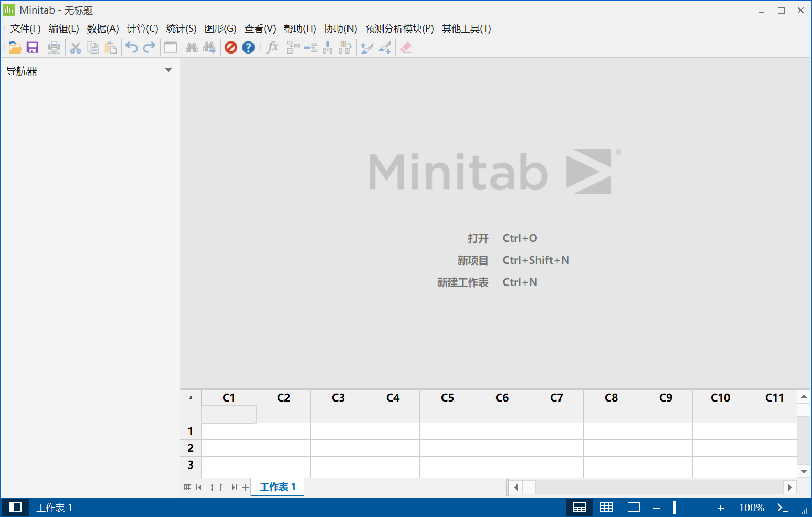Add a new worksheet with plus button

pos(245,487)
